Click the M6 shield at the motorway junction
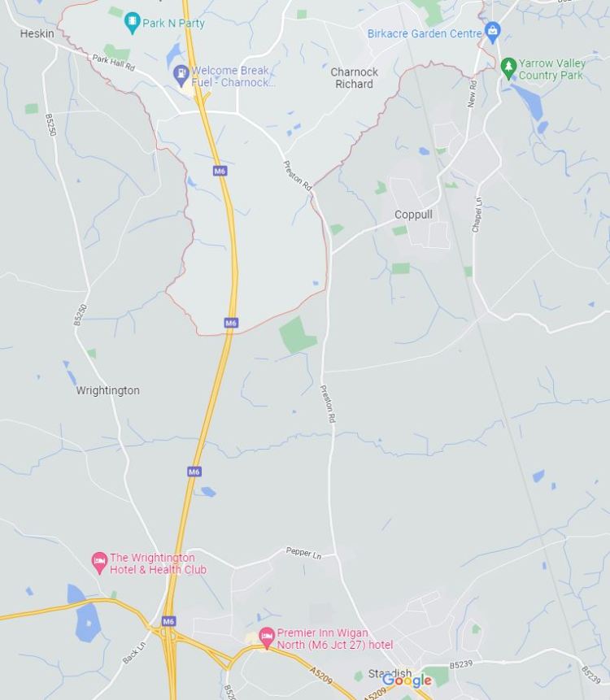Screen dimensions: 610x700 168,621
